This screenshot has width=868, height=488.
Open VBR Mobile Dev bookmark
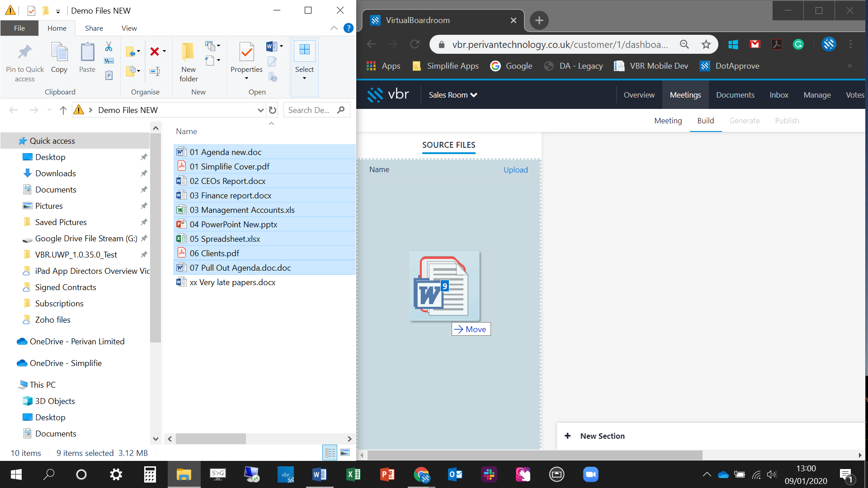pos(651,66)
